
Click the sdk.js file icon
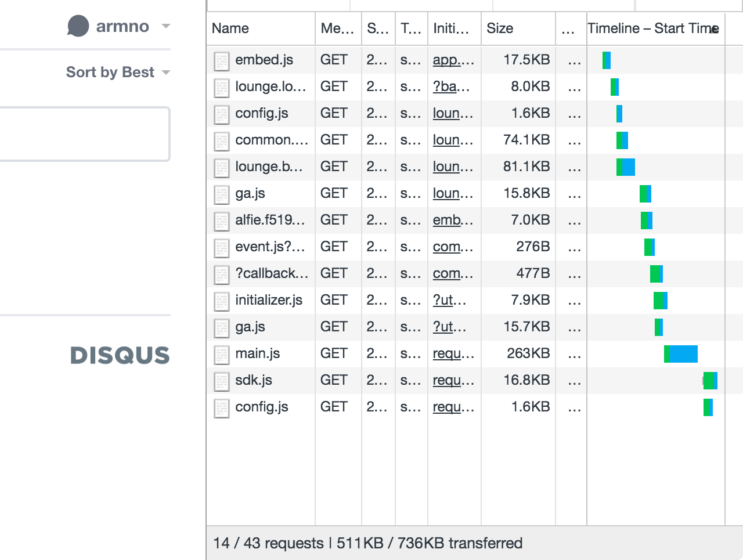(222, 381)
